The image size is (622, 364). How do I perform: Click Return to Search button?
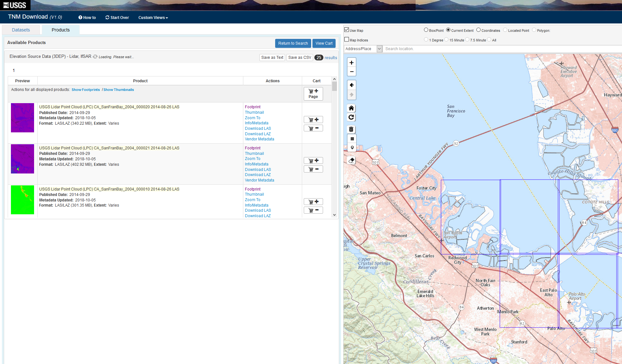point(293,43)
